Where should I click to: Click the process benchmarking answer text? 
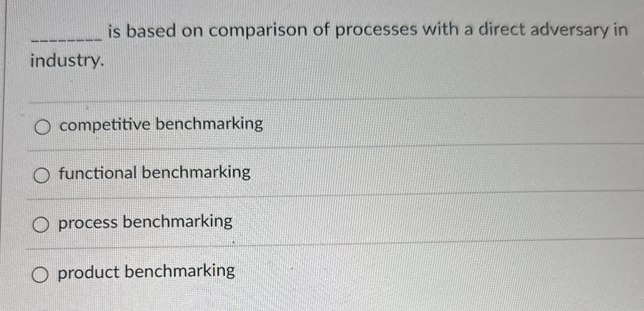[145, 222]
